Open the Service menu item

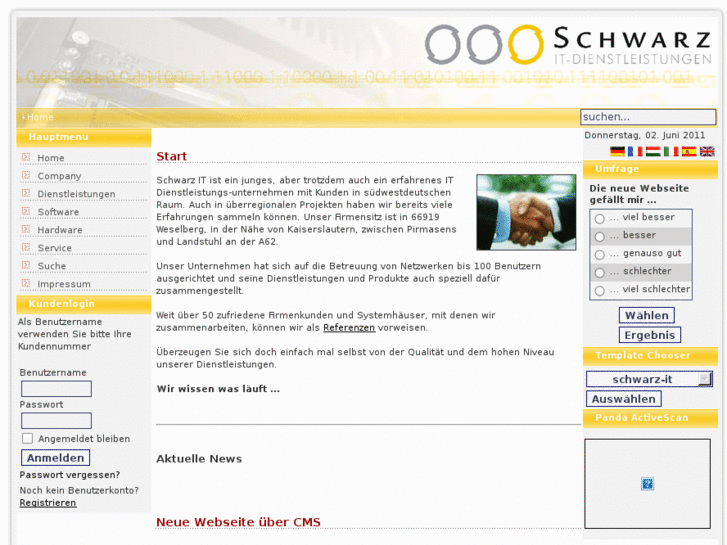pyautogui.click(x=54, y=248)
